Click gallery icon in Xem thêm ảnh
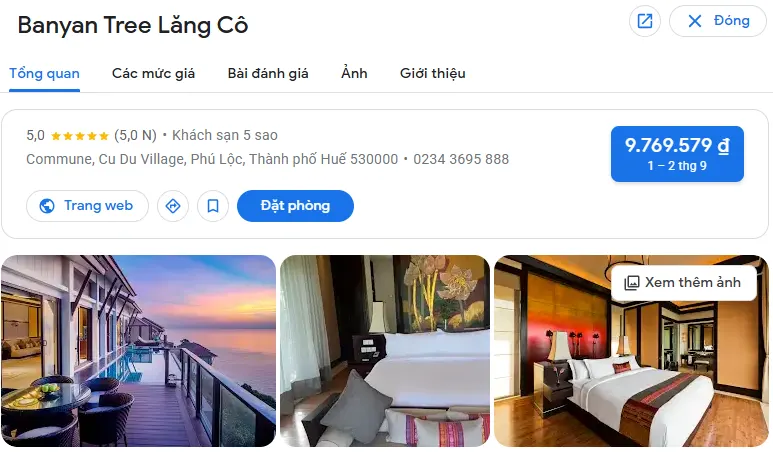 (632, 282)
